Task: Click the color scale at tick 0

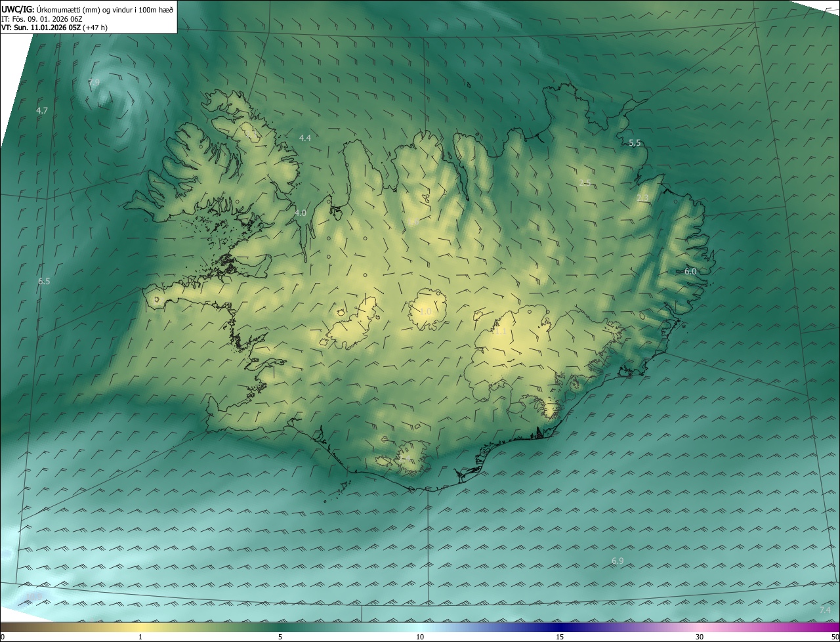Action: [2, 637]
